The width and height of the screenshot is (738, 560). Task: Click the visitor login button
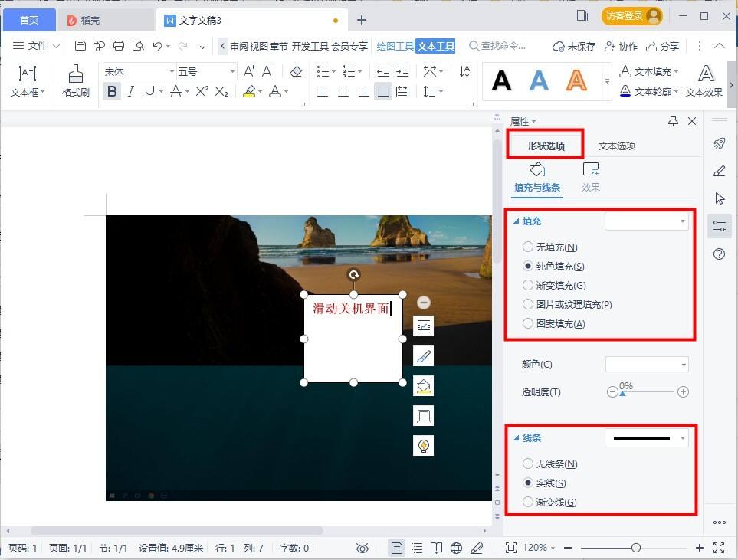click(631, 16)
